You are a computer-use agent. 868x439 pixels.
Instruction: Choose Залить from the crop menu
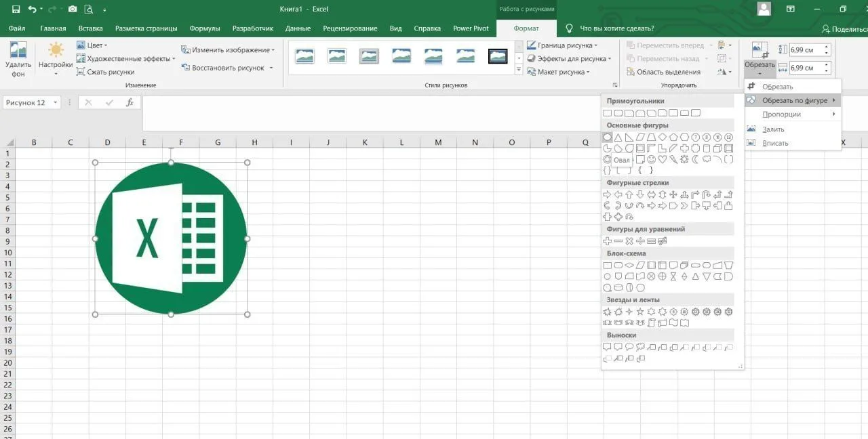[773, 129]
